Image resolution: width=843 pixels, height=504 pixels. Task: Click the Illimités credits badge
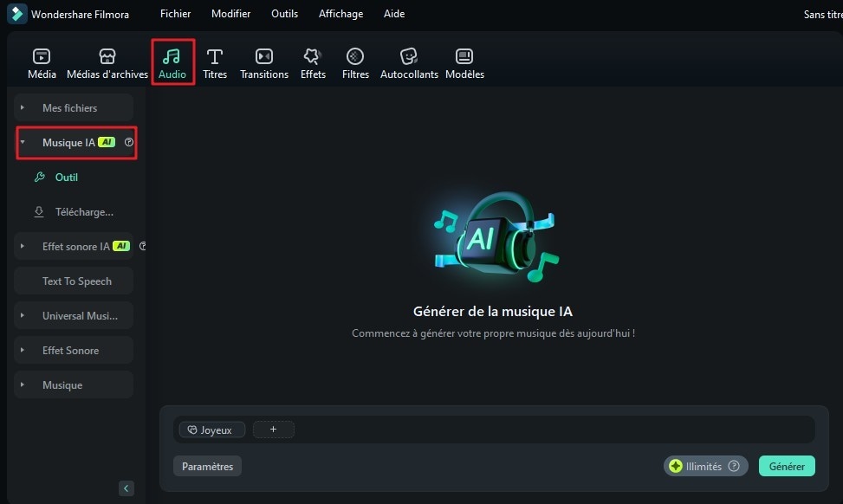[705, 466]
